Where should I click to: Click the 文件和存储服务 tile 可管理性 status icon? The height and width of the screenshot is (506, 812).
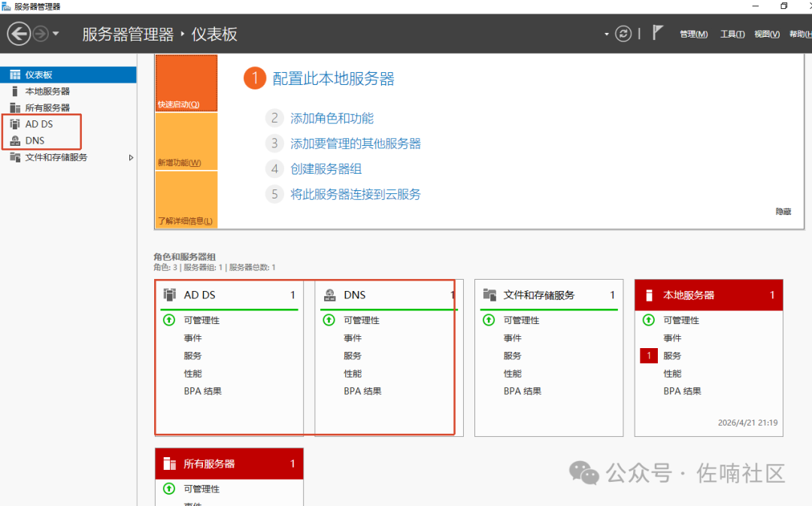click(x=489, y=320)
